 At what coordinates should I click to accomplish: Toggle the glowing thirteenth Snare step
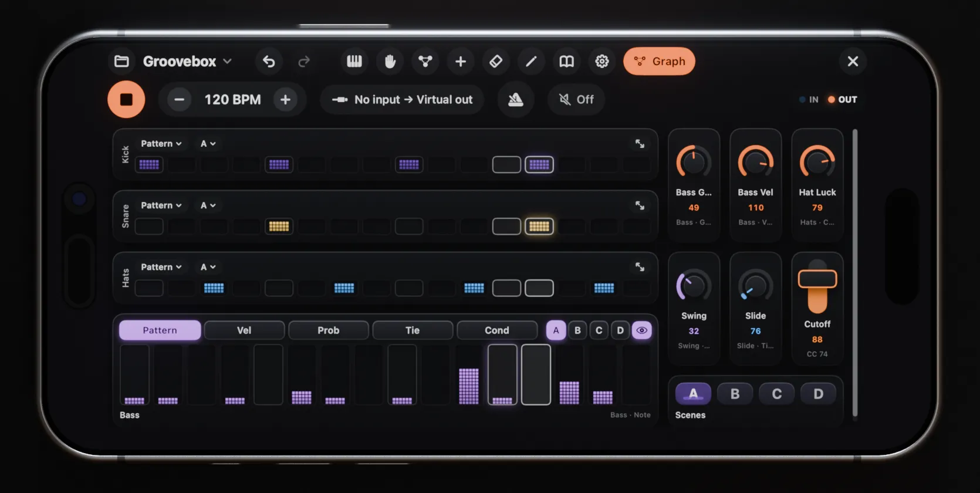click(539, 227)
